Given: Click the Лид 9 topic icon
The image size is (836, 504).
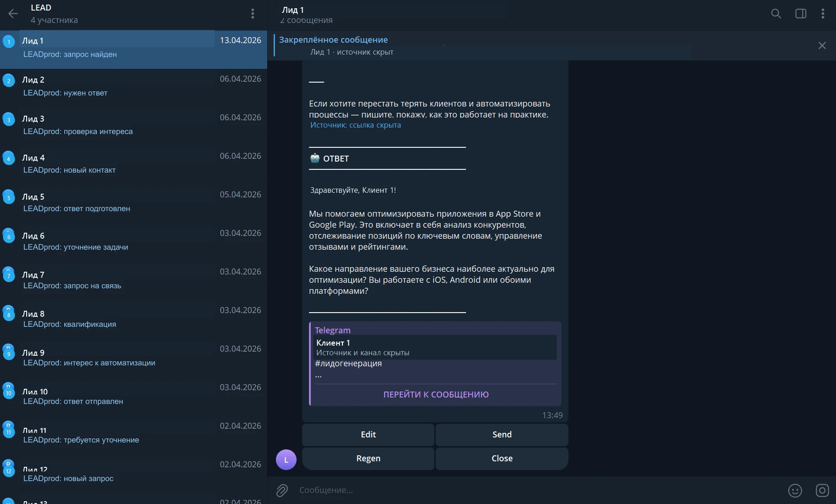Looking at the screenshot, I should pyautogui.click(x=9, y=353).
